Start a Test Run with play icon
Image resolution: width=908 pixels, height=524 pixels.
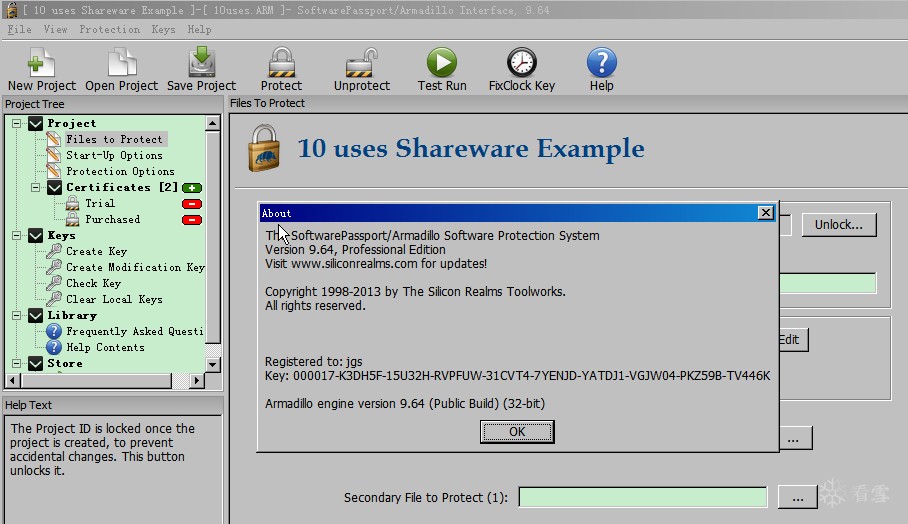[x=442, y=62]
